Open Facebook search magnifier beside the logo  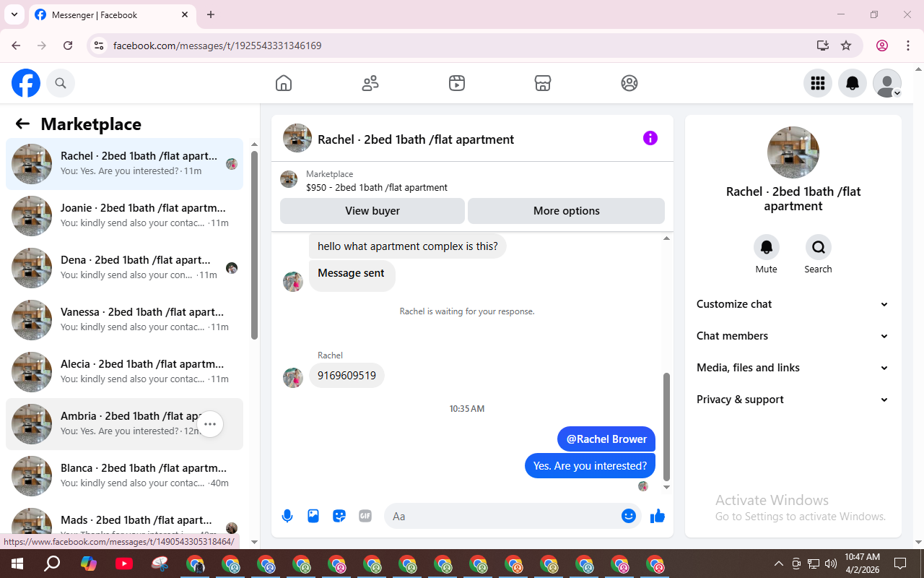point(61,83)
